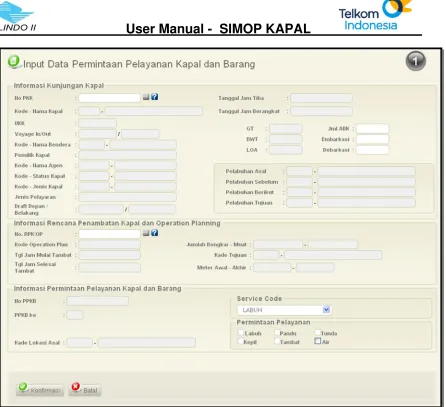Select the Pelabuhan Berikut name field

point(366,192)
